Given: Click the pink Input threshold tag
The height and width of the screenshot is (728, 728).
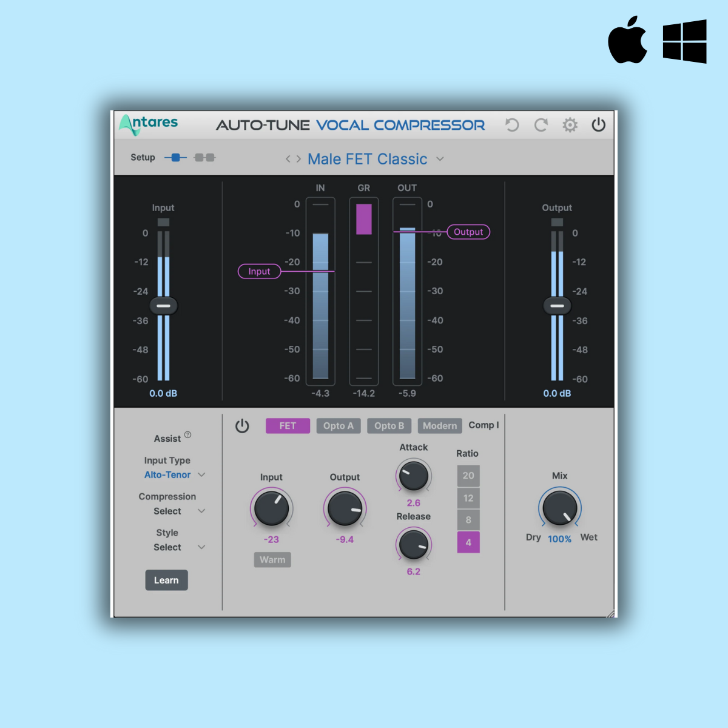Looking at the screenshot, I should (259, 271).
